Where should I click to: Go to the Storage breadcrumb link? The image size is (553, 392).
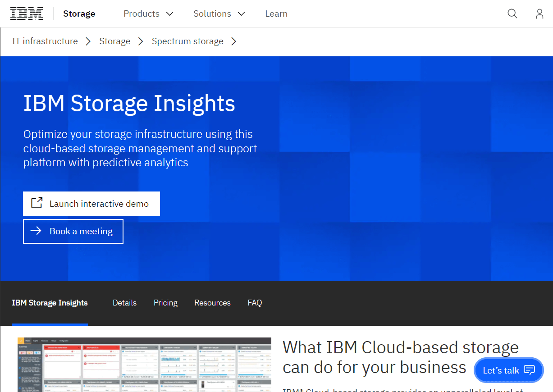click(x=115, y=41)
